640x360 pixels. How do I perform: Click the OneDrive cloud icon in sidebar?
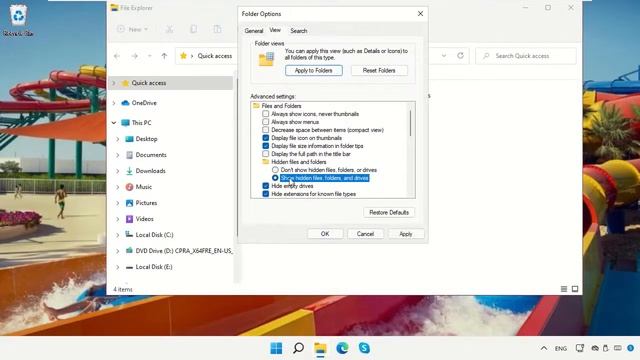click(x=125, y=103)
